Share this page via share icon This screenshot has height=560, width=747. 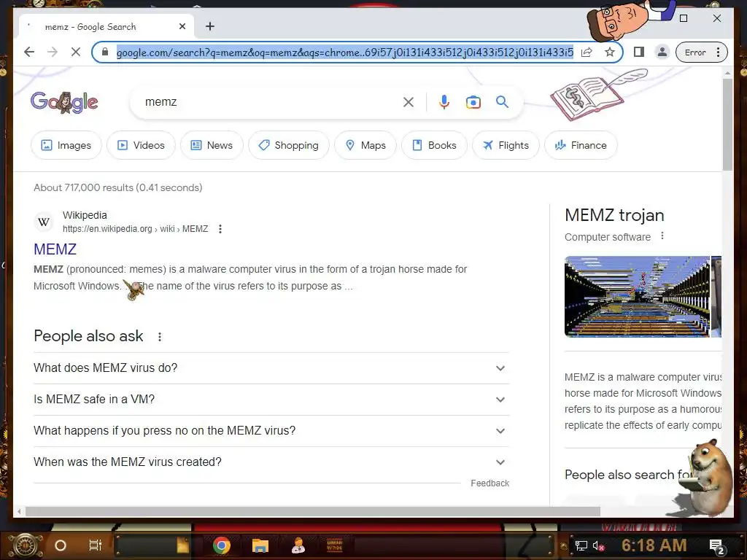click(587, 52)
